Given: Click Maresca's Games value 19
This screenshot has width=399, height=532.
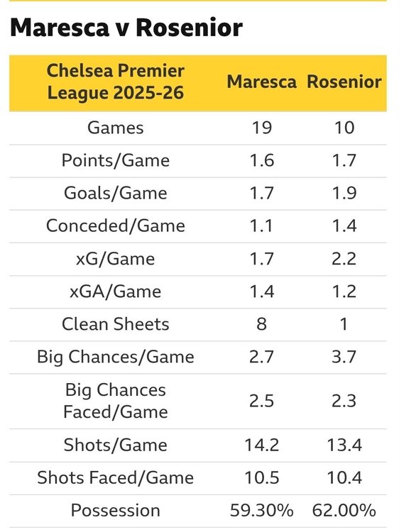Looking at the screenshot, I should 261,128.
